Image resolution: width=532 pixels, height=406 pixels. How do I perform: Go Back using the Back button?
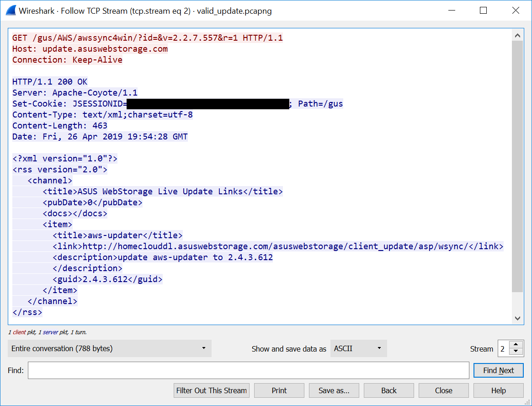coord(388,390)
